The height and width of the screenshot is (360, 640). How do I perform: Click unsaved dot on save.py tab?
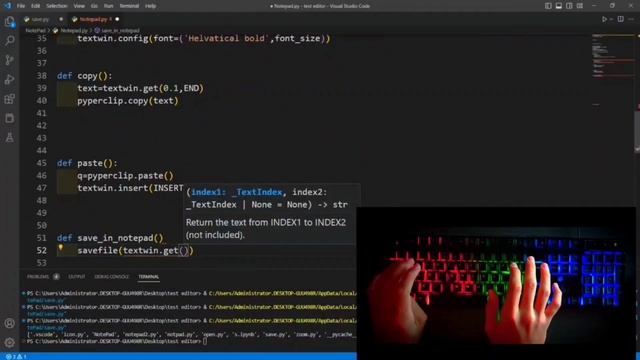(61, 19)
